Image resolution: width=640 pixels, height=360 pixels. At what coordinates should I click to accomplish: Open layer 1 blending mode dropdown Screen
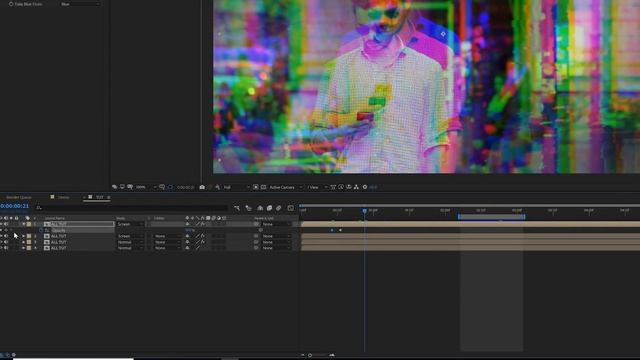131,224
